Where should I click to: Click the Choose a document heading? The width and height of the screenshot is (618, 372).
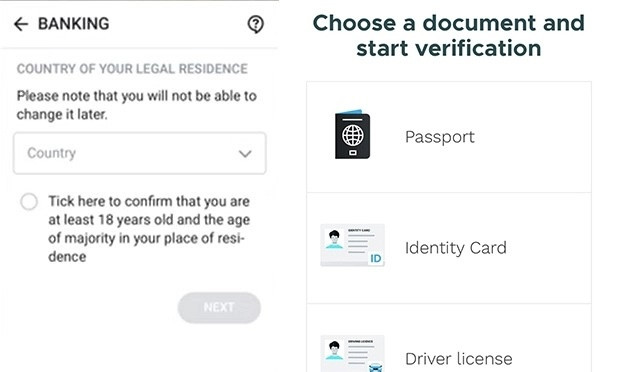[x=449, y=35]
